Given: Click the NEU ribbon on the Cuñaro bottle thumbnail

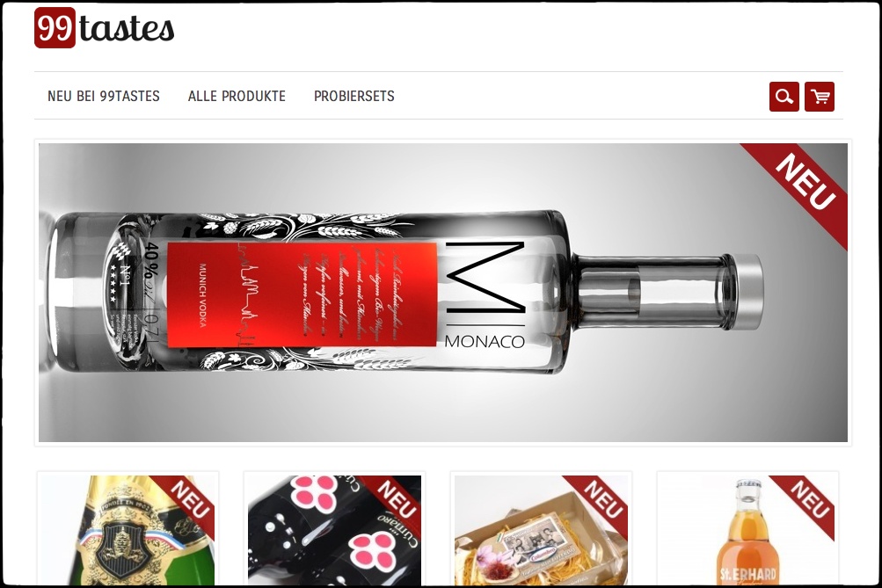Looking at the screenshot, I should (x=395, y=502).
